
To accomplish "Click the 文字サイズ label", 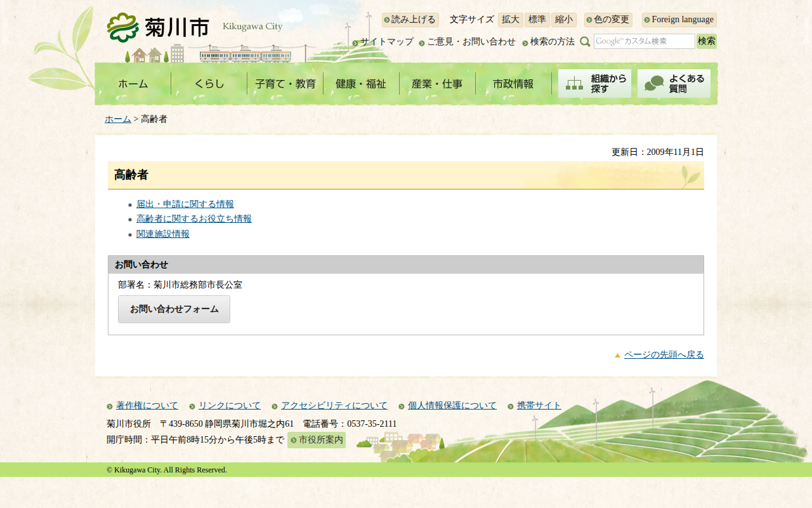I will [472, 20].
